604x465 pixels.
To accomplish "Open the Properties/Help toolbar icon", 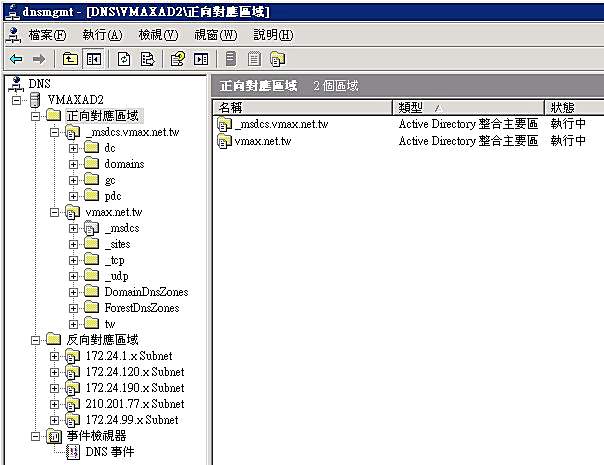I will click(178, 59).
